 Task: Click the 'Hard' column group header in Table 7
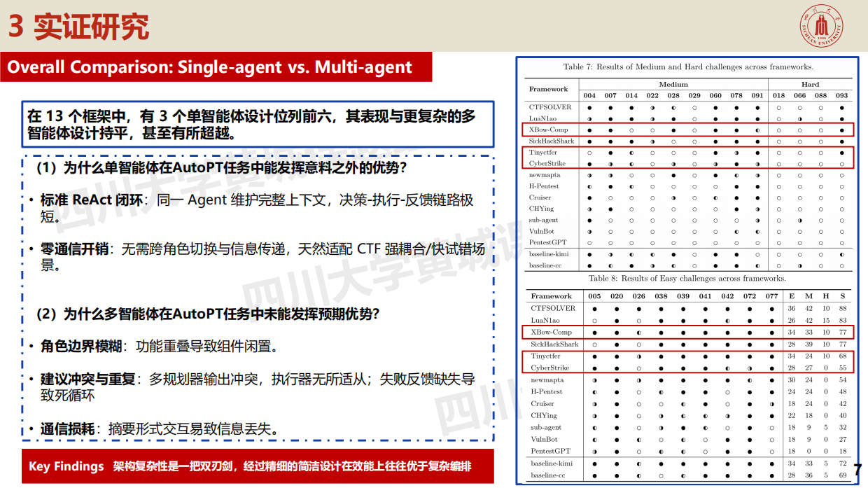(x=810, y=84)
